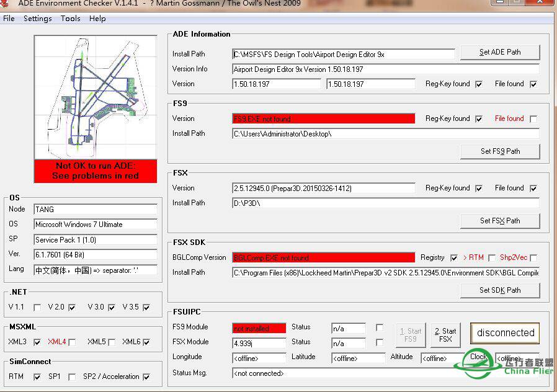557x392 pixels.
Task: Toggle FSX Reg-Key found checkbox
Action: [479, 189]
